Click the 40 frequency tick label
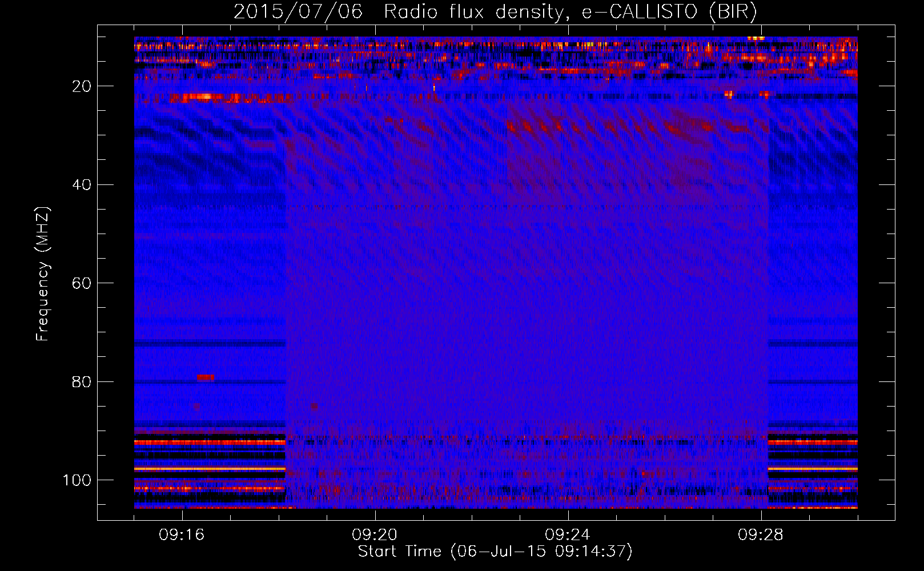 [82, 185]
